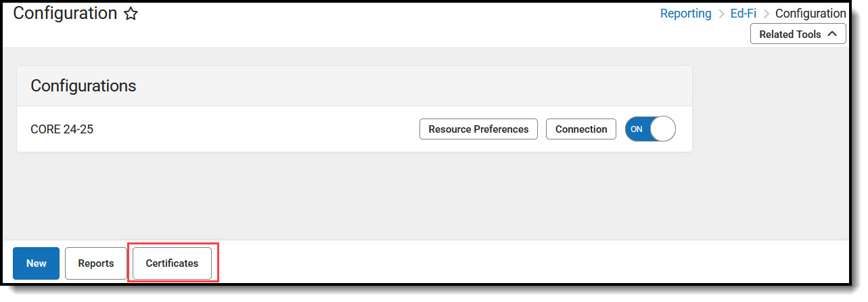Image resolution: width=868 pixels, height=302 pixels.
Task: Click the breadcrumb separator after Ed-Fi
Action: tap(766, 14)
